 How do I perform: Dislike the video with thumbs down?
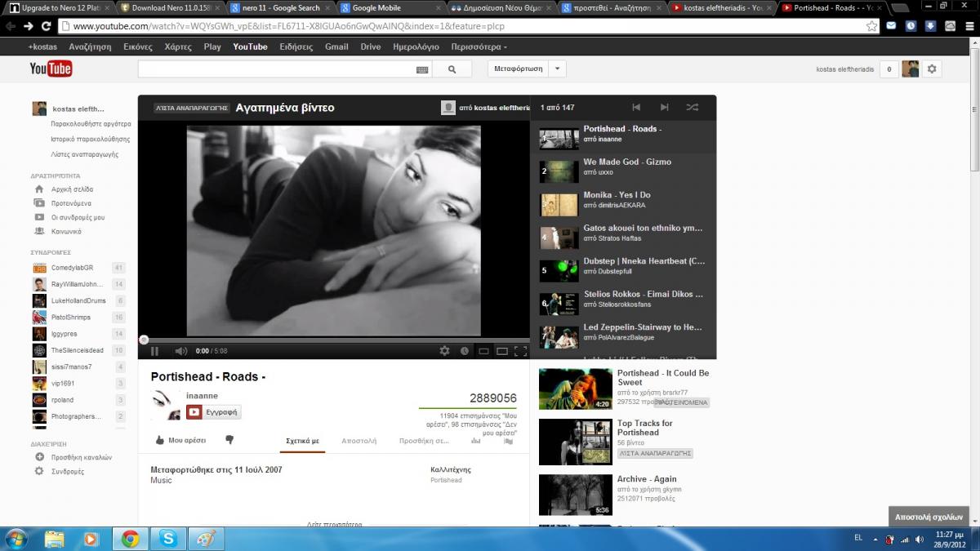229,440
